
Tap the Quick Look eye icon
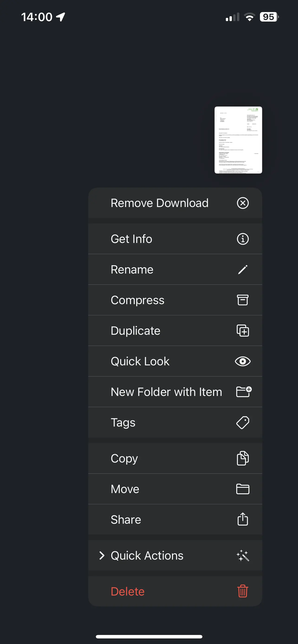(243, 361)
